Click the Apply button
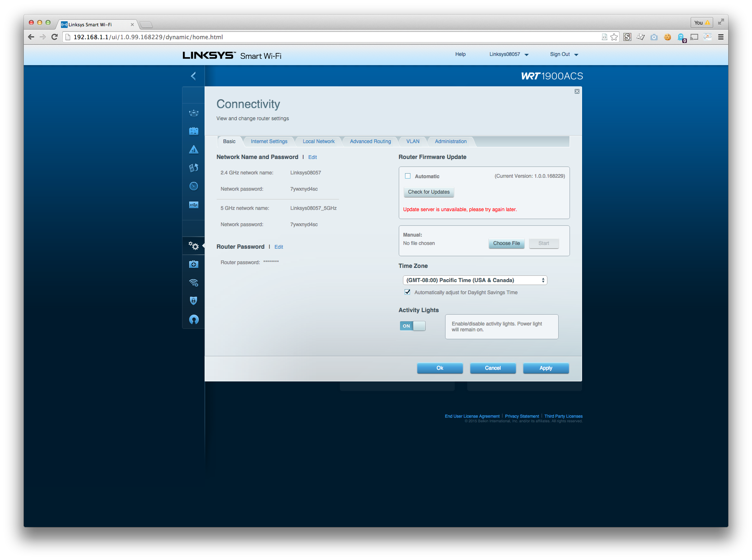Image resolution: width=752 pixels, height=560 pixels. [546, 368]
